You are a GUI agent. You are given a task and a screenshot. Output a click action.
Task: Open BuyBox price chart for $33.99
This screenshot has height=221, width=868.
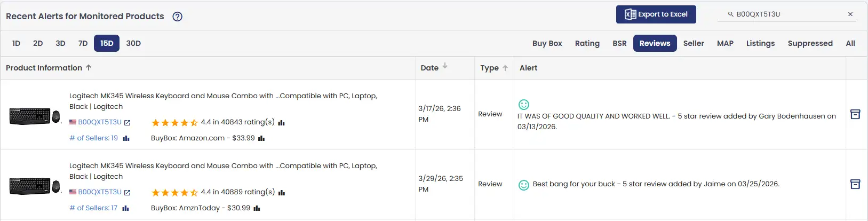click(261, 138)
